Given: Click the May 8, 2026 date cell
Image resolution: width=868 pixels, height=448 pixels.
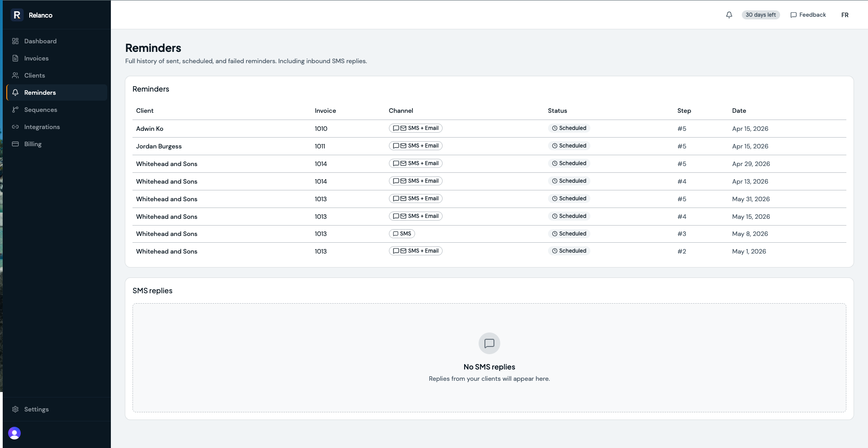Looking at the screenshot, I should coord(750,234).
